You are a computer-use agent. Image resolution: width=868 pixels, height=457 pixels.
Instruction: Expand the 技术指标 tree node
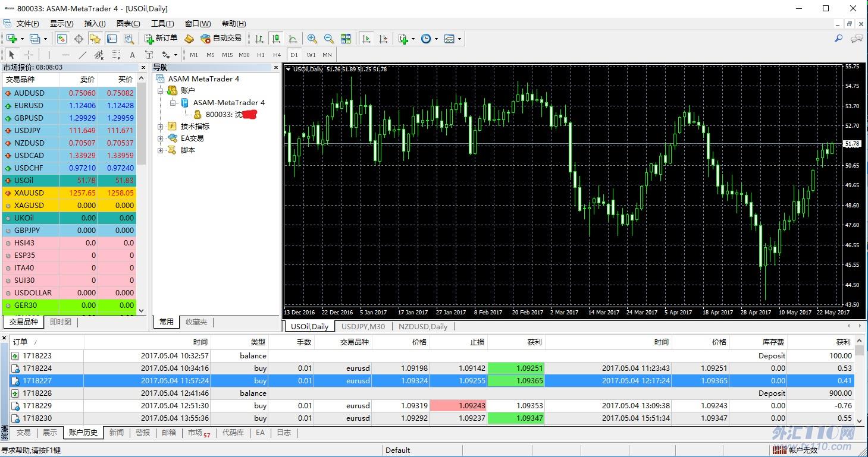click(161, 126)
